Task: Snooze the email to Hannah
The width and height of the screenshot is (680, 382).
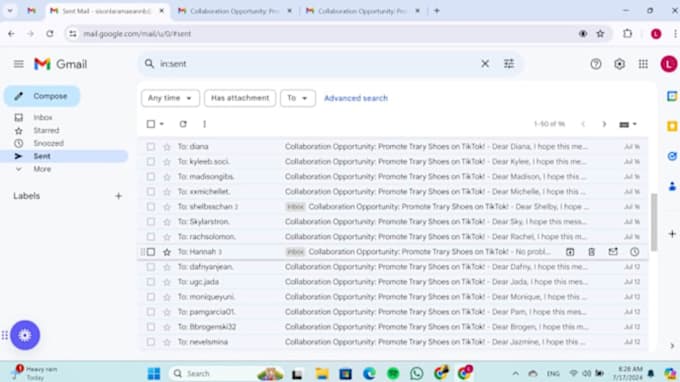Action: [x=634, y=252]
